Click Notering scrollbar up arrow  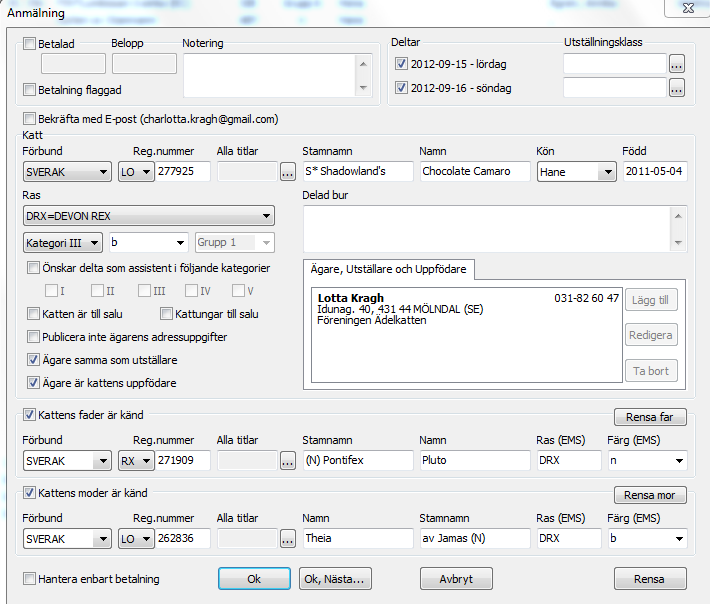point(363,64)
